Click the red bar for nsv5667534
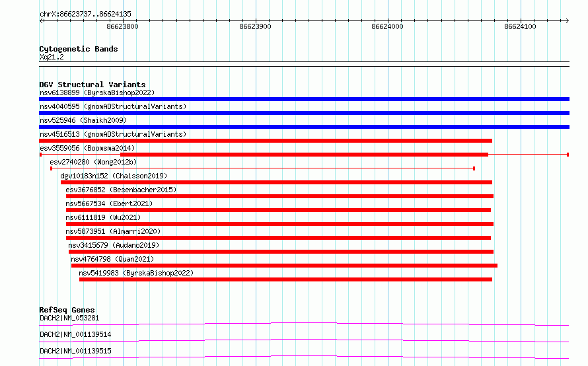Image resolution: width=588 pixels, height=366 pixels. pyautogui.click(x=278, y=210)
